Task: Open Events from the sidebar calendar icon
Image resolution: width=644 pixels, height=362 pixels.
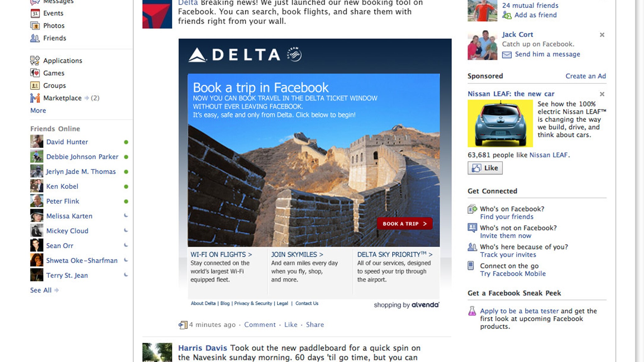Action: [35, 13]
